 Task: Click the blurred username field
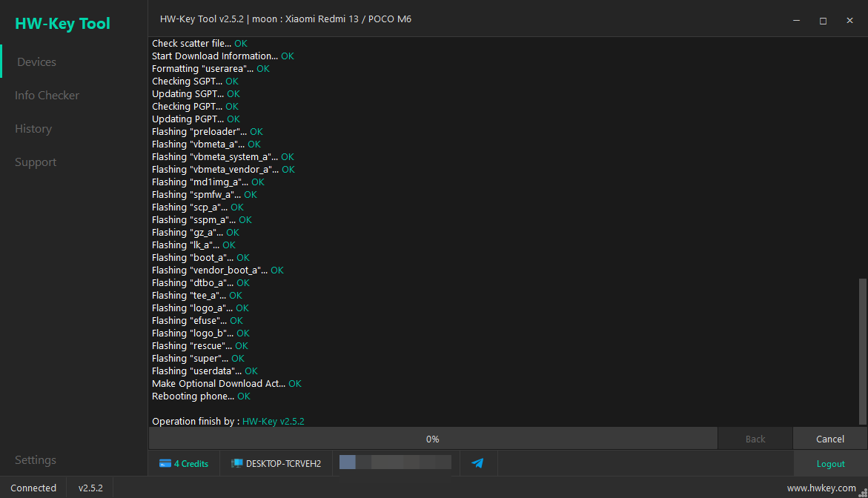[x=395, y=462]
